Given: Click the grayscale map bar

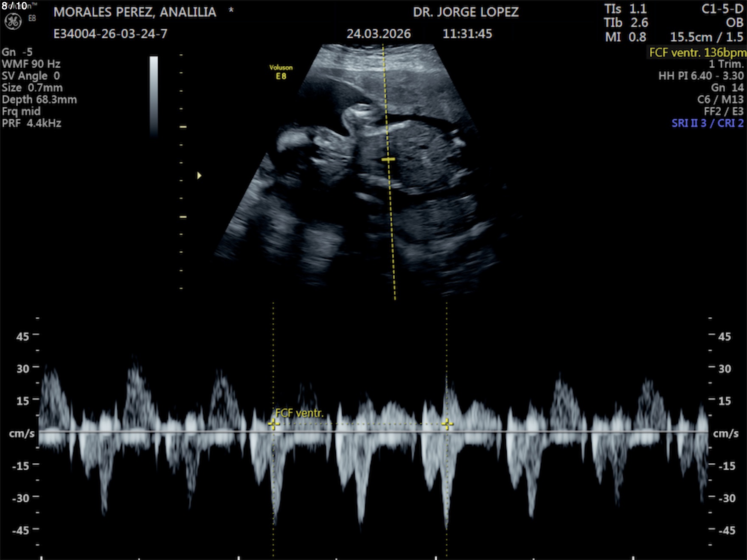Looking at the screenshot, I should (x=154, y=95).
